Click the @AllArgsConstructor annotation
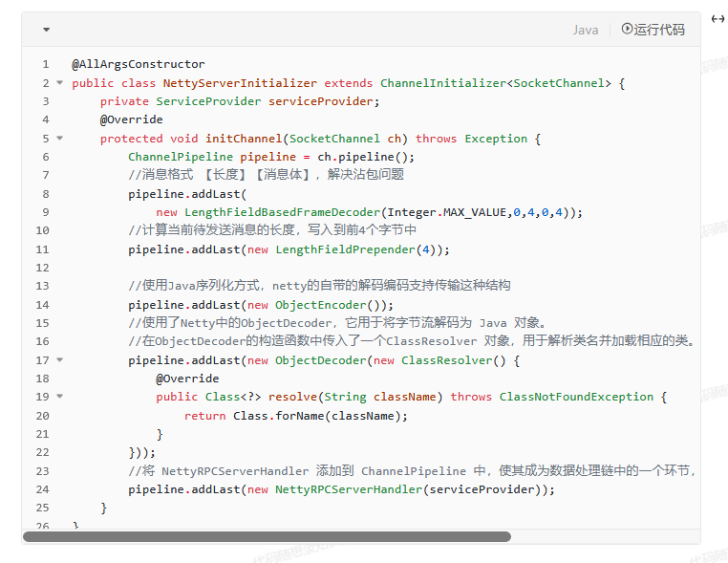This screenshot has width=728, height=563. pyautogui.click(x=138, y=64)
